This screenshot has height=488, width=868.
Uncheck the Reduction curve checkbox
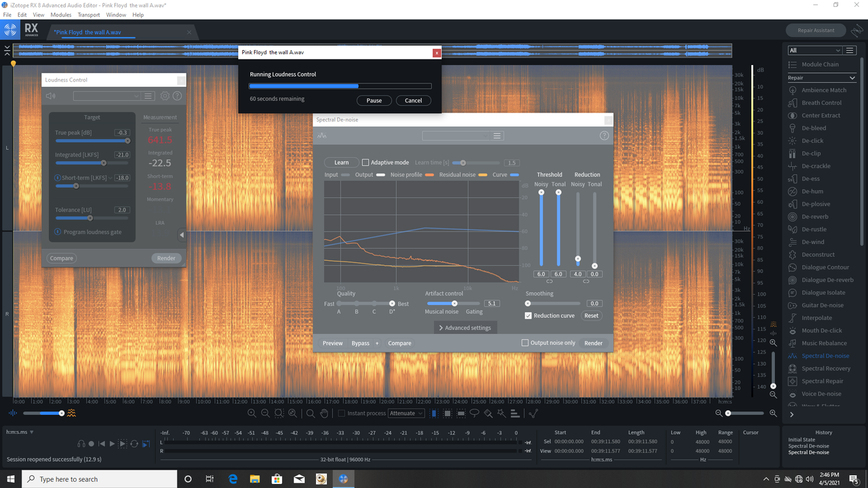pos(528,316)
